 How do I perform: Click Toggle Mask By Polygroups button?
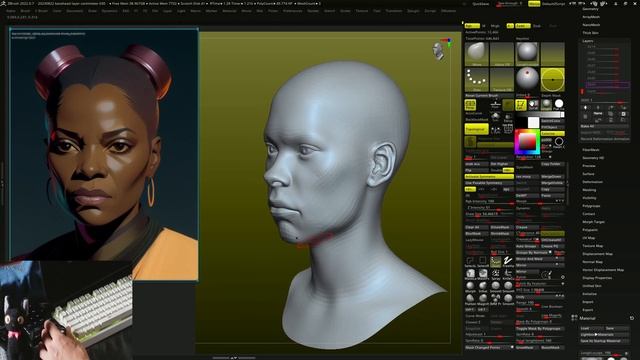pos(540,328)
